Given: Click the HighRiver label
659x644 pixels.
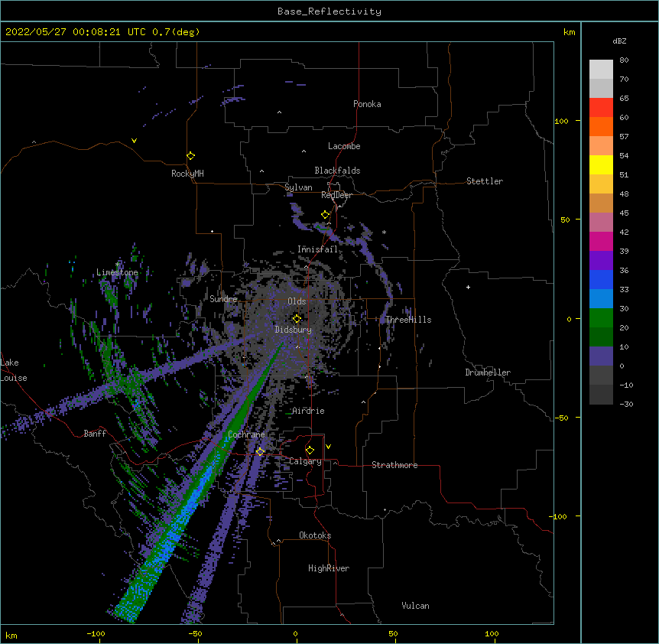Looking at the screenshot, I should [329, 568].
